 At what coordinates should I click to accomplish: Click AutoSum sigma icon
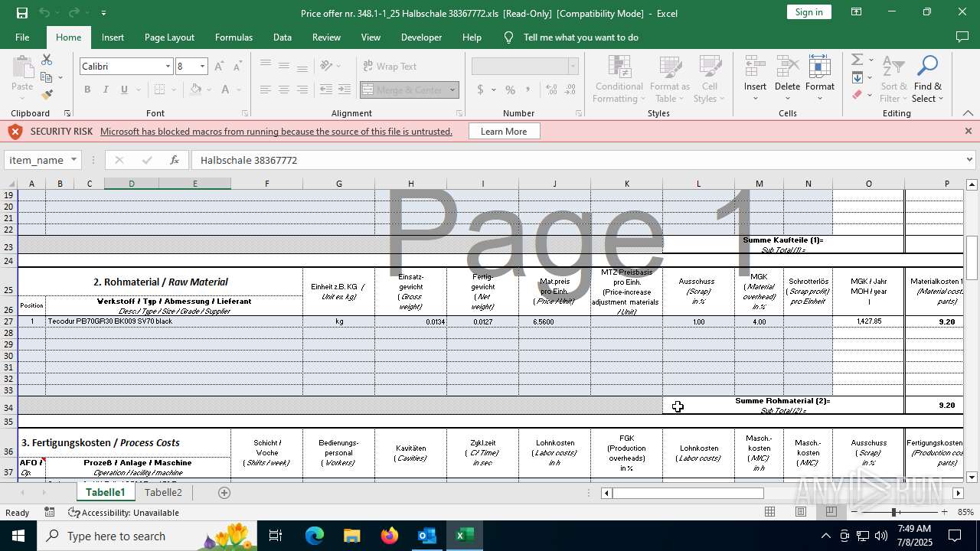pyautogui.click(x=857, y=60)
